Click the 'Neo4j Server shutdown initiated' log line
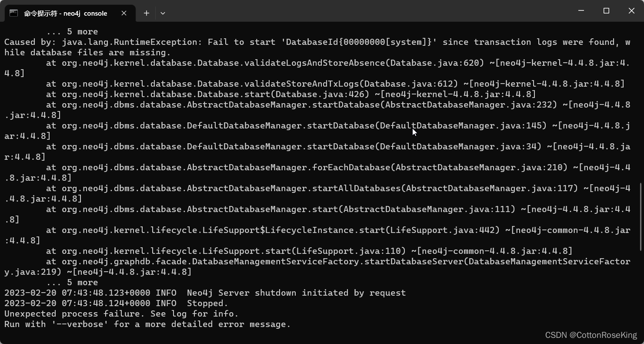The image size is (644, 344). point(204,293)
